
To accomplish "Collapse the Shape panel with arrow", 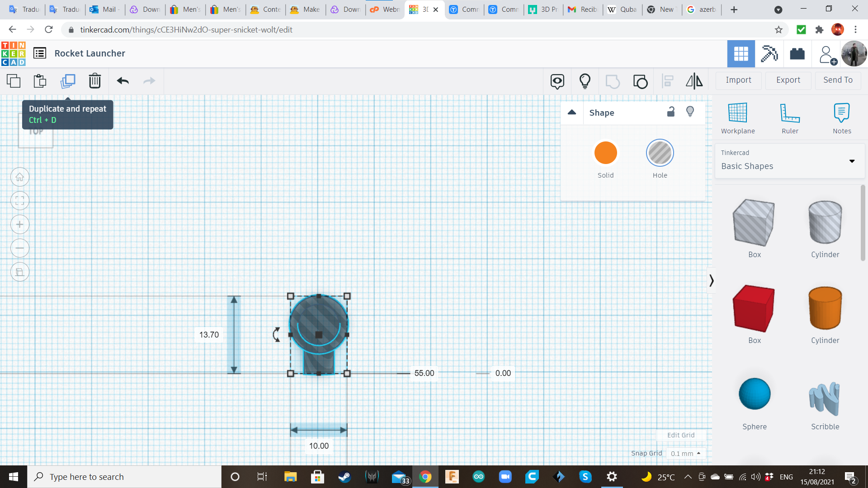I will click(x=572, y=113).
